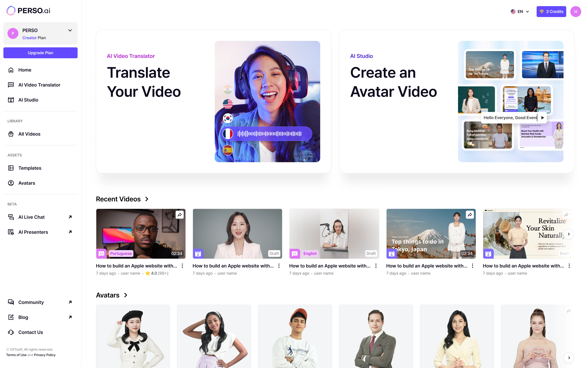588x368 pixels.
Task: Click the Avatars sidebar icon
Action: pos(11,183)
